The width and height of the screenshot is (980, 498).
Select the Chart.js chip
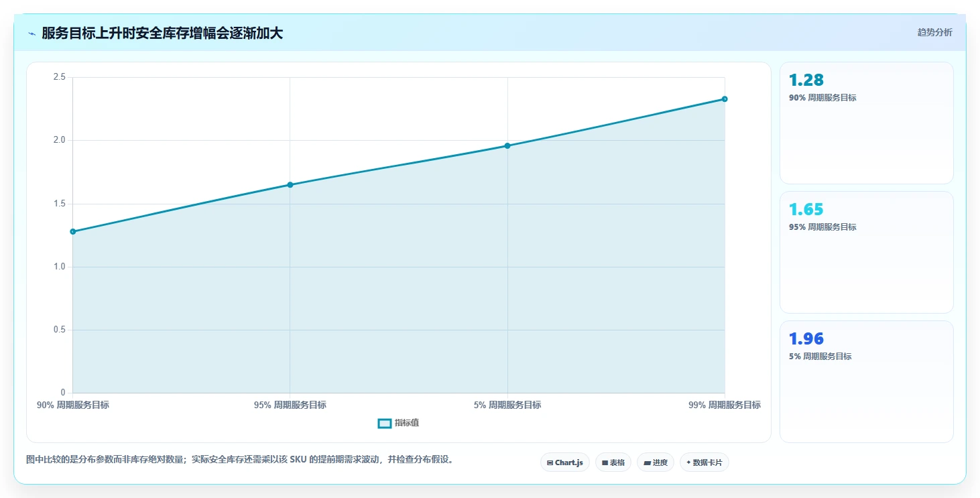pyautogui.click(x=565, y=462)
